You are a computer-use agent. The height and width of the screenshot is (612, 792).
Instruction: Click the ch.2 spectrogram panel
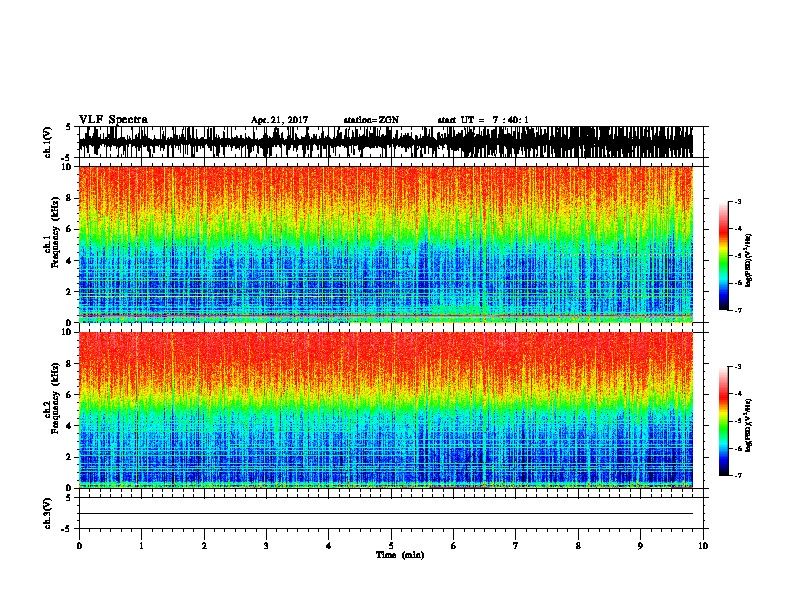pos(386,410)
